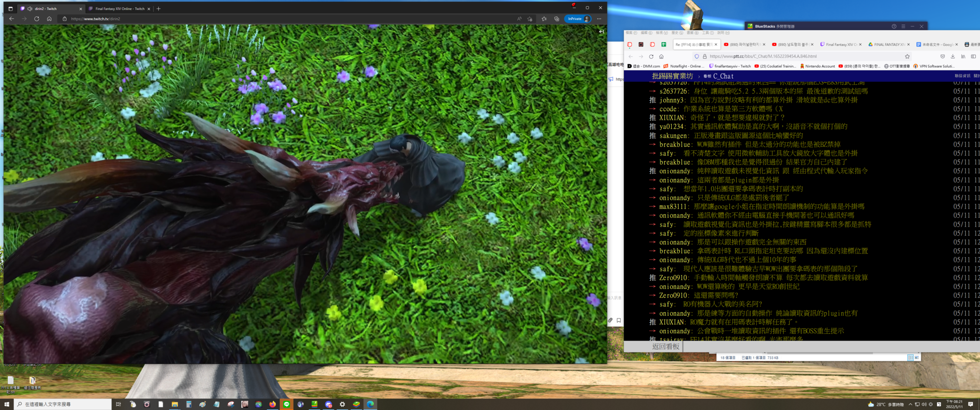Click the Firefox URL bar with ptt.cc address
This screenshot has width=980, height=410.
pyautogui.click(x=802, y=56)
